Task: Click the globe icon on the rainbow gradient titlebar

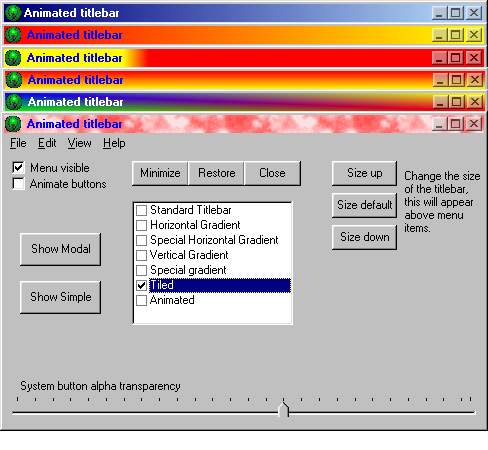Action: click(14, 102)
